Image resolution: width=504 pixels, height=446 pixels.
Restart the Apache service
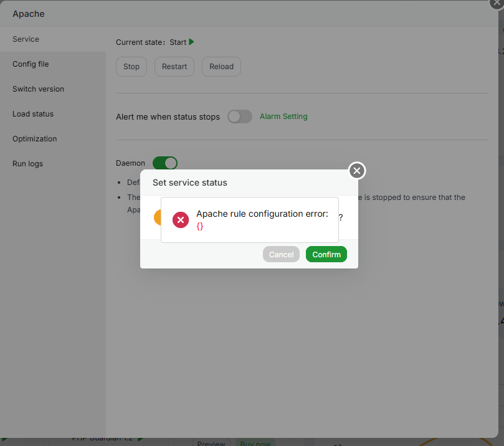pyautogui.click(x=174, y=67)
